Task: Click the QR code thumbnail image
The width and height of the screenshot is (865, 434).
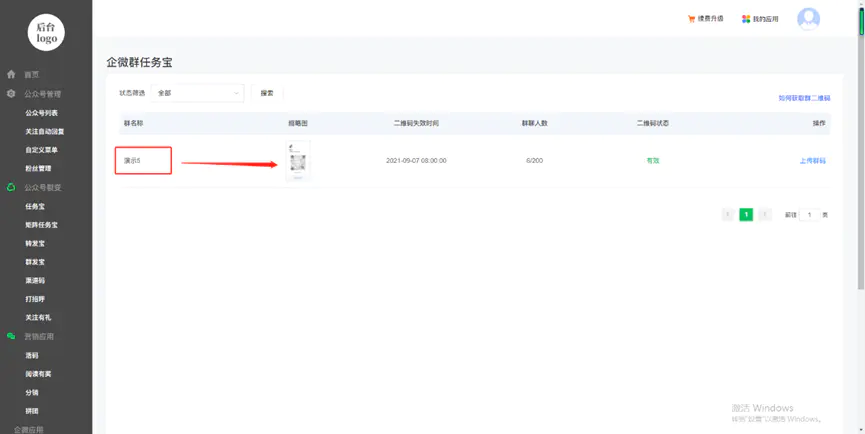Action: pyautogui.click(x=297, y=160)
